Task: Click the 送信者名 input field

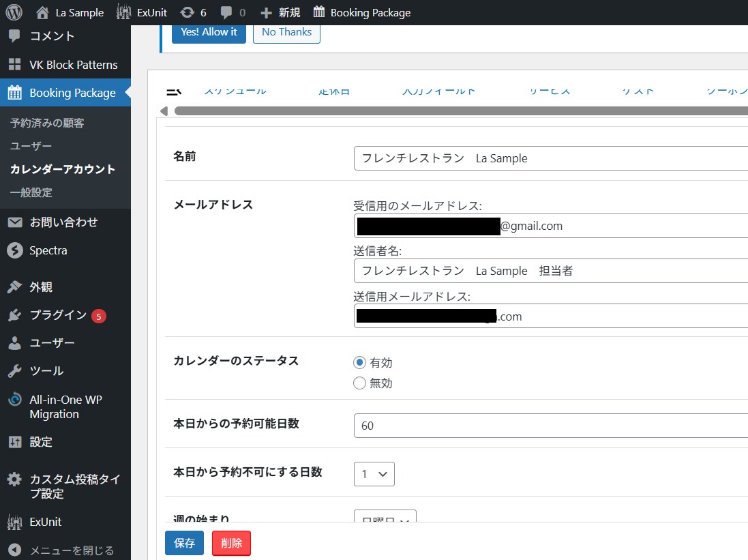Action: click(551, 271)
